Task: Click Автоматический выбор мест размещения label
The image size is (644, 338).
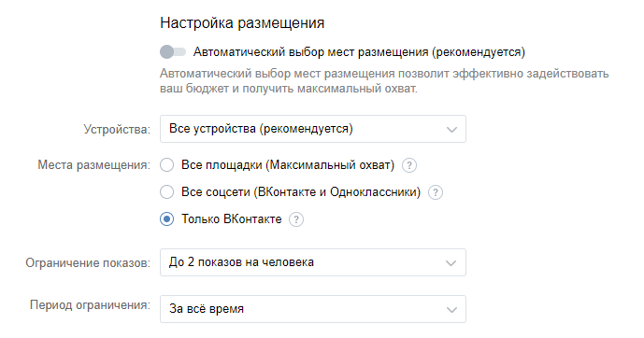Action: click(x=359, y=52)
